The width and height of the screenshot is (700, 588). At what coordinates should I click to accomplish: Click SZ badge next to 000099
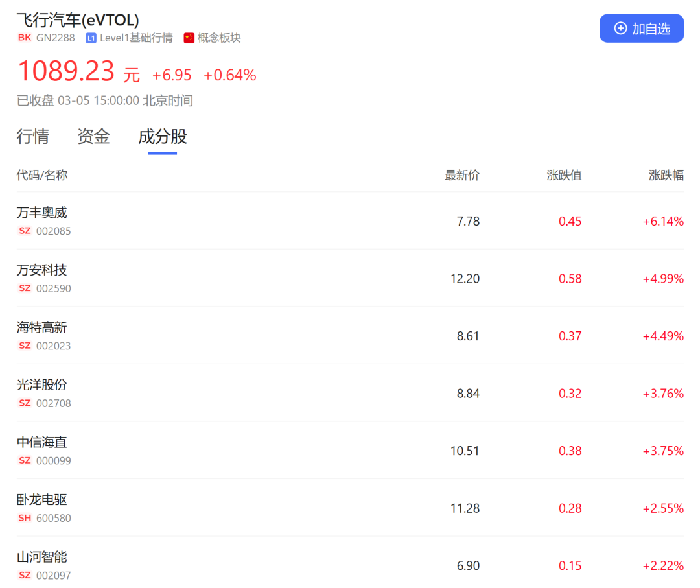[x=25, y=460]
